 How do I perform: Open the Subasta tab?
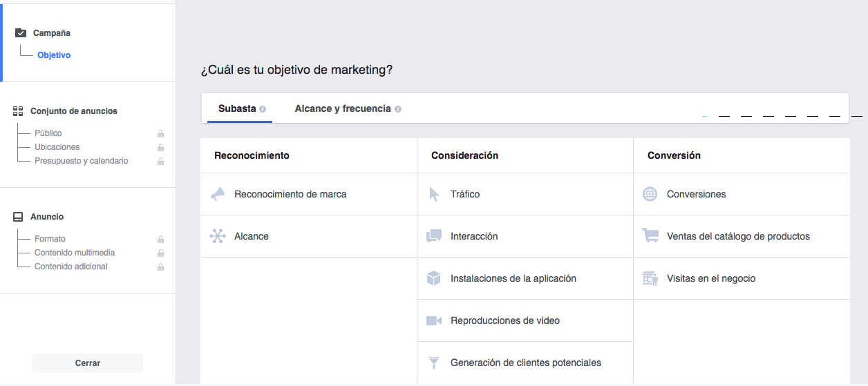237,108
